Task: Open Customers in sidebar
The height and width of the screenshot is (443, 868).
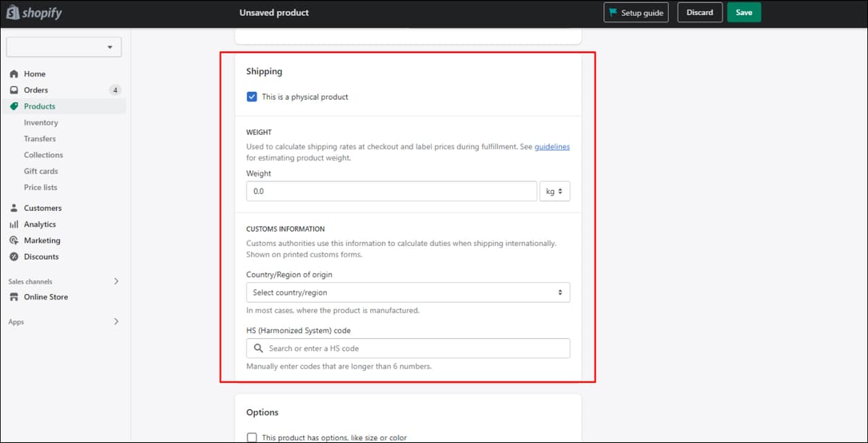Action: (x=43, y=208)
